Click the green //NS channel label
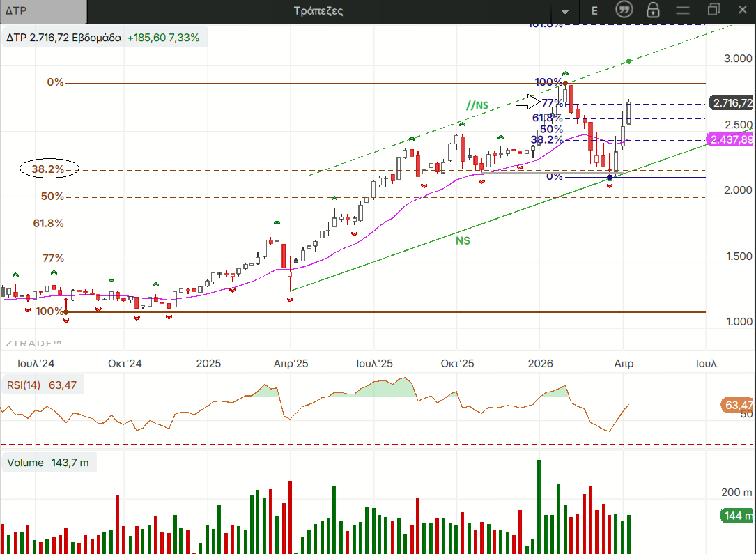Image resolution: width=756 pixels, height=554 pixels. [477, 105]
